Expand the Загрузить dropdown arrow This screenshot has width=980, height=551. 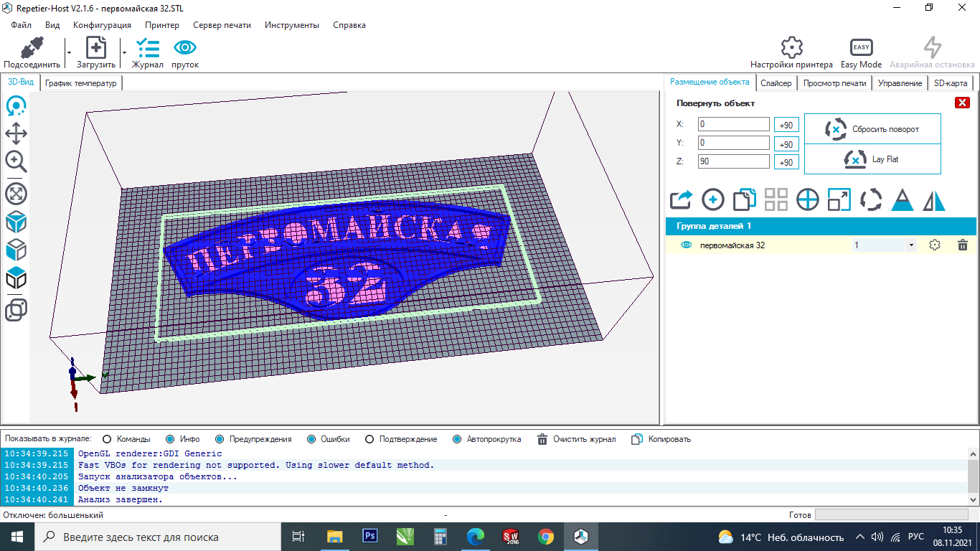(x=124, y=52)
